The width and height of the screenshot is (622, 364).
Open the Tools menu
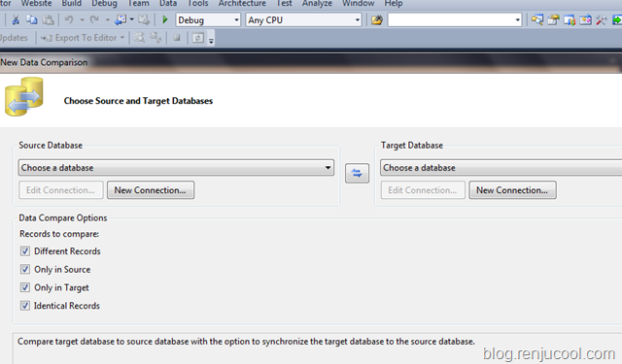(197, 4)
